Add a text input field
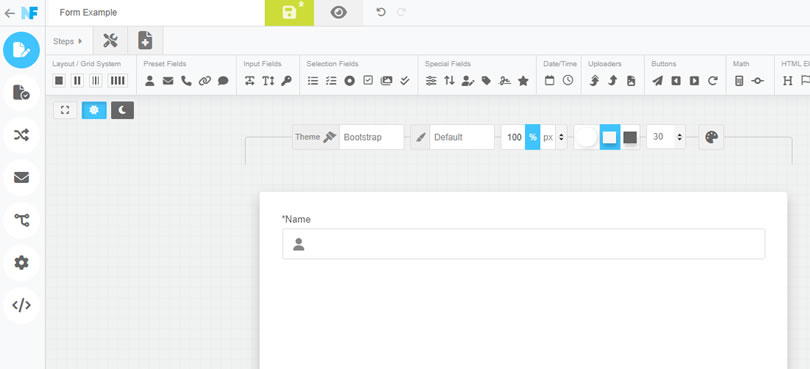This screenshot has height=369, width=810. 250,81
